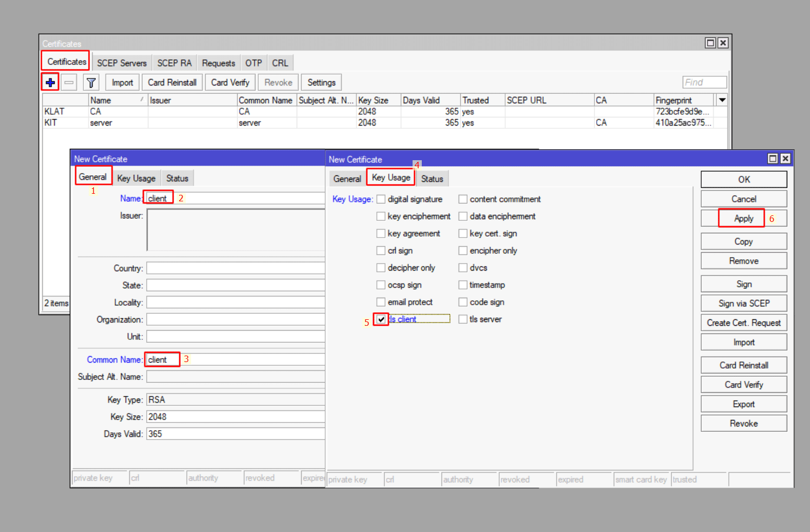Click Create Cert. Request button
The width and height of the screenshot is (810, 532).
click(x=744, y=323)
